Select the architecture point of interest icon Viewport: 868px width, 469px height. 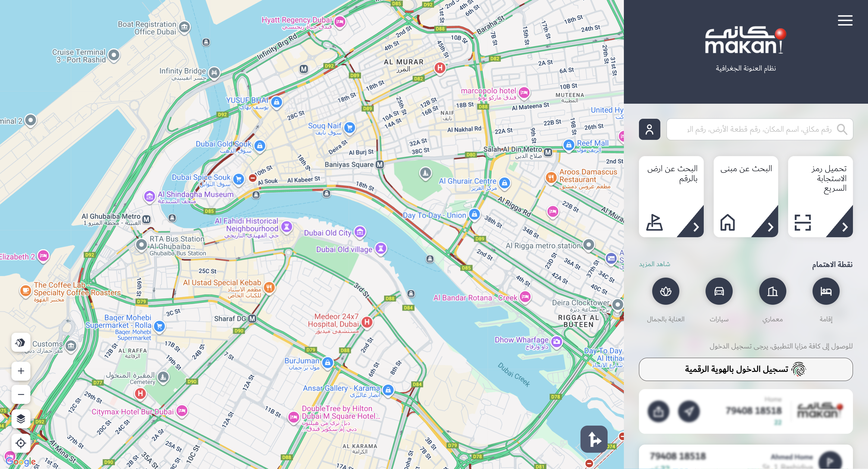tap(772, 291)
